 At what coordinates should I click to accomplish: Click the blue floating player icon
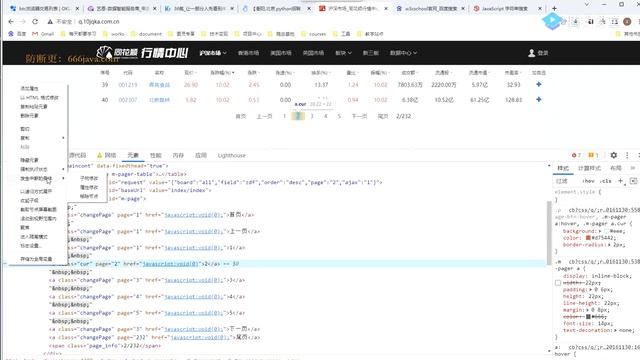552,20
